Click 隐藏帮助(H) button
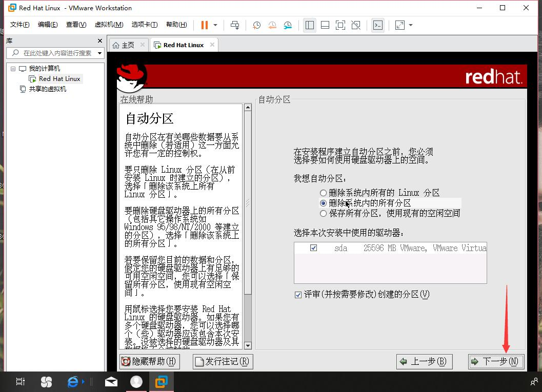The width and height of the screenshot is (542, 392). click(x=150, y=362)
